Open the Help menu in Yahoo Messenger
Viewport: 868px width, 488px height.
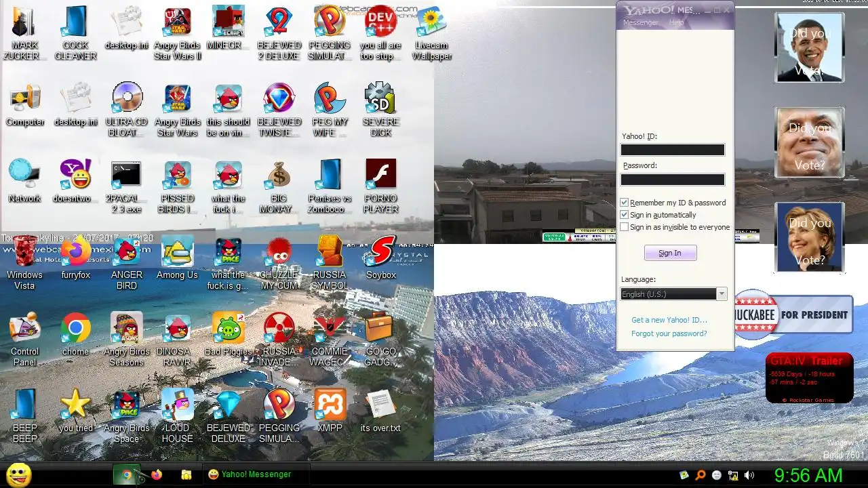coord(677,22)
